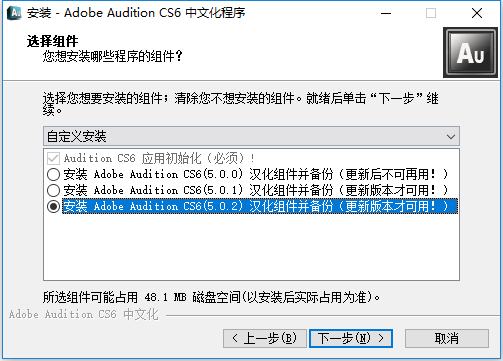Image resolution: width=503 pixels, height=361 pixels.
Task: Click the 您想安装哪些程序的组件 subtitle text
Action: coord(112,56)
